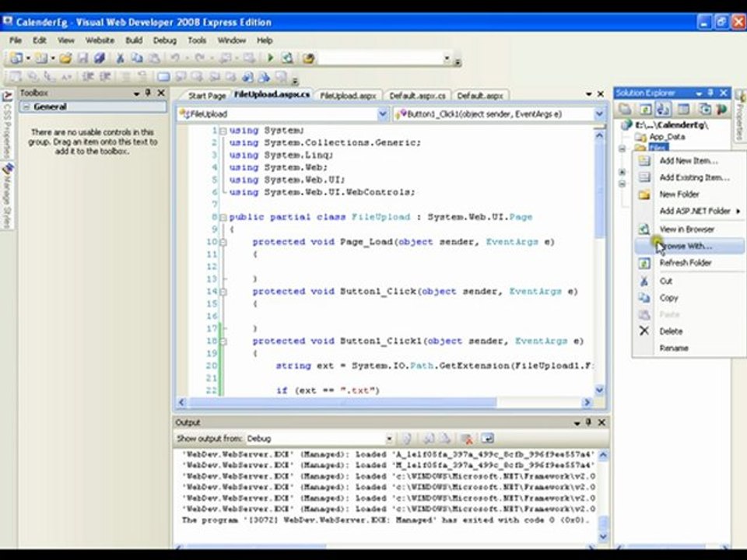Close the active editor document tab
Screen dimensions: 747x560
coord(601,94)
